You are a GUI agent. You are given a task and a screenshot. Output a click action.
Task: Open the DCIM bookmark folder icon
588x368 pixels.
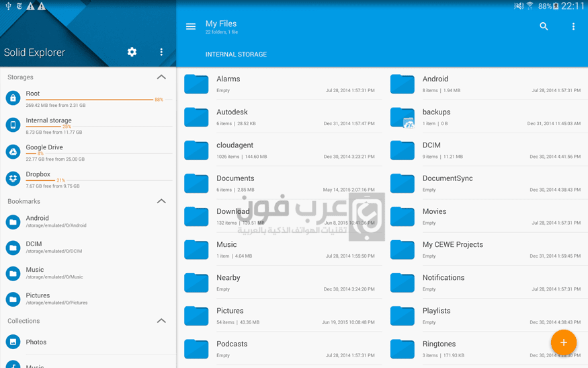click(13, 248)
